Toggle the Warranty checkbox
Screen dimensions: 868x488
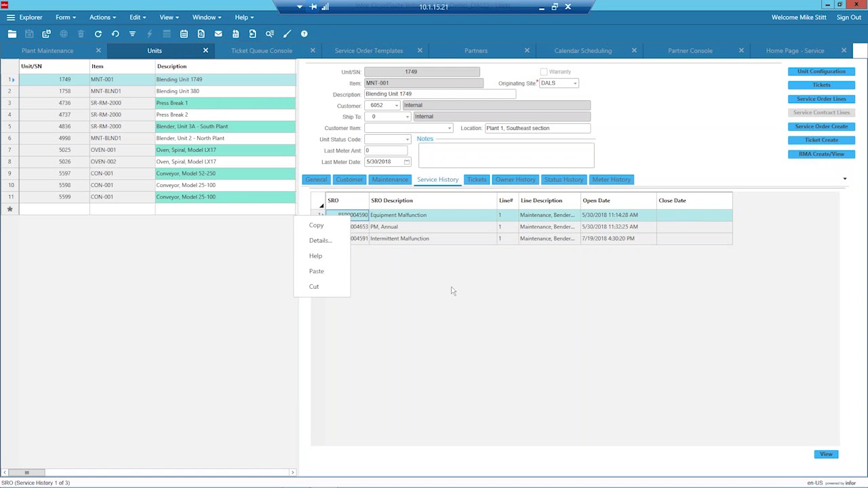coord(544,72)
